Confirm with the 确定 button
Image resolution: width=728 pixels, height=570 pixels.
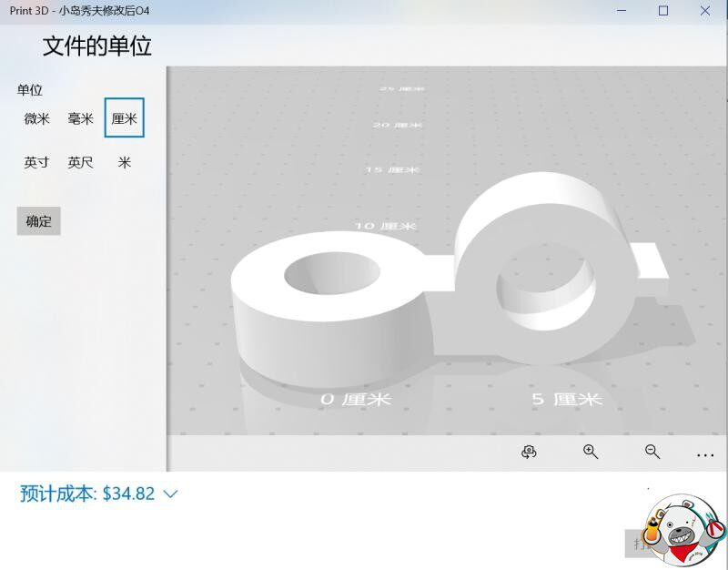pos(38,221)
